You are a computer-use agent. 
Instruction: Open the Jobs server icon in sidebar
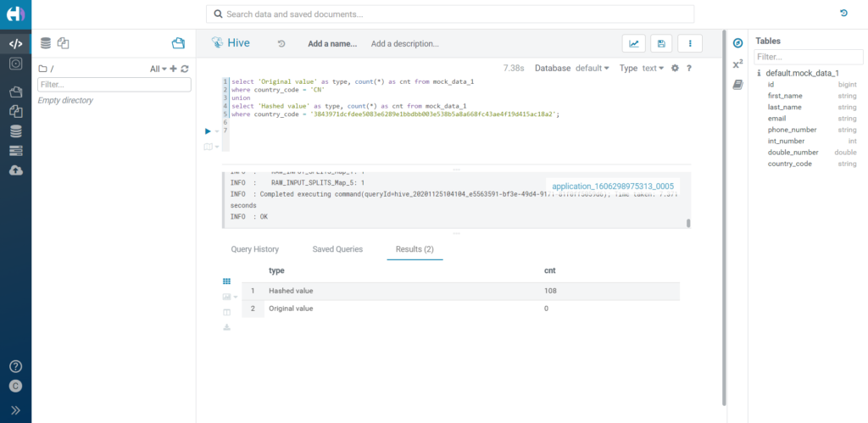coord(15,151)
